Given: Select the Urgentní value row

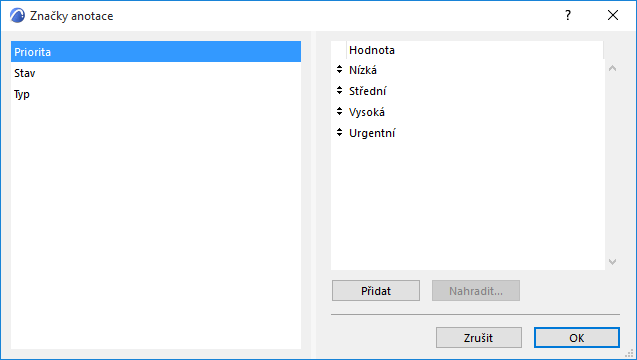Looking at the screenshot, I should click(x=468, y=133).
